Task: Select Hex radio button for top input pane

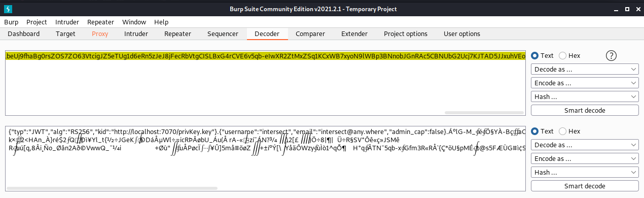Action: (x=569, y=56)
